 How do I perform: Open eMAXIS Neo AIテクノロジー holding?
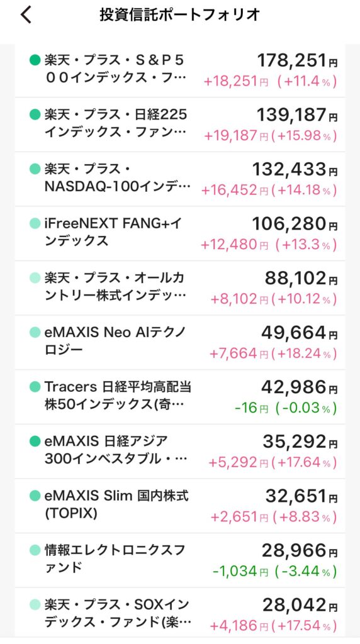point(180,342)
